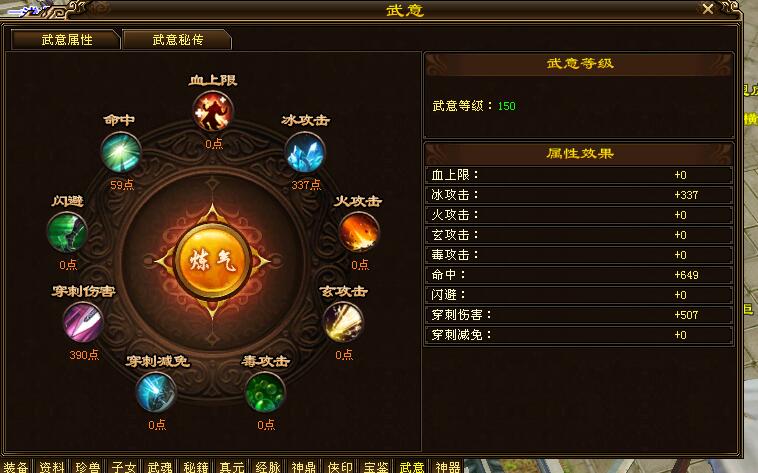Go to the 经脉 bottom tab
Image resolution: width=758 pixels, height=473 pixels.
click(268, 467)
